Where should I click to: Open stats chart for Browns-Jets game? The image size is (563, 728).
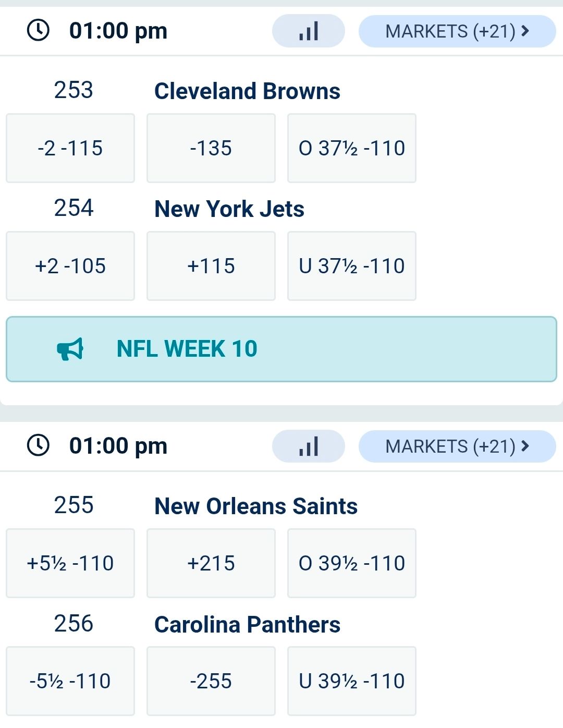pyautogui.click(x=308, y=31)
